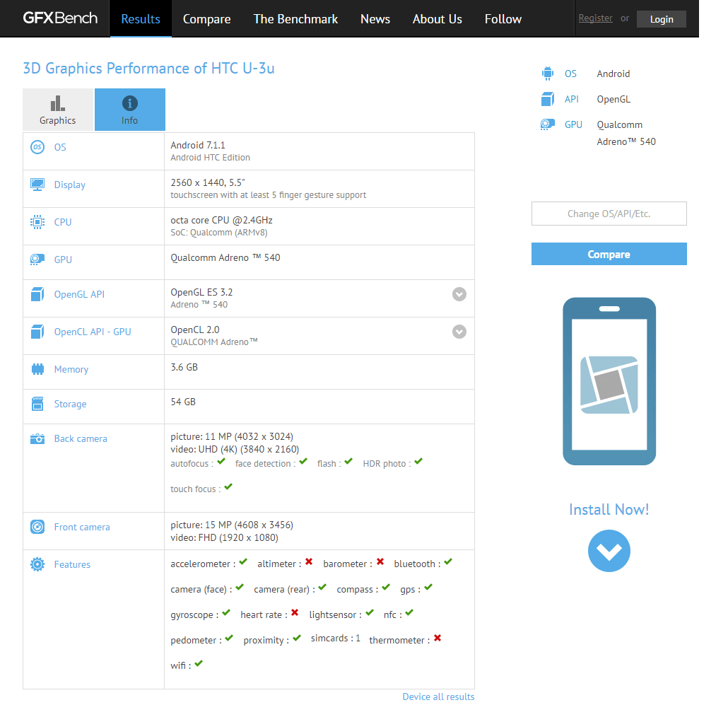Image resolution: width=728 pixels, height=705 pixels.
Task: Click the 54 GB storage value
Action: pyautogui.click(x=183, y=402)
